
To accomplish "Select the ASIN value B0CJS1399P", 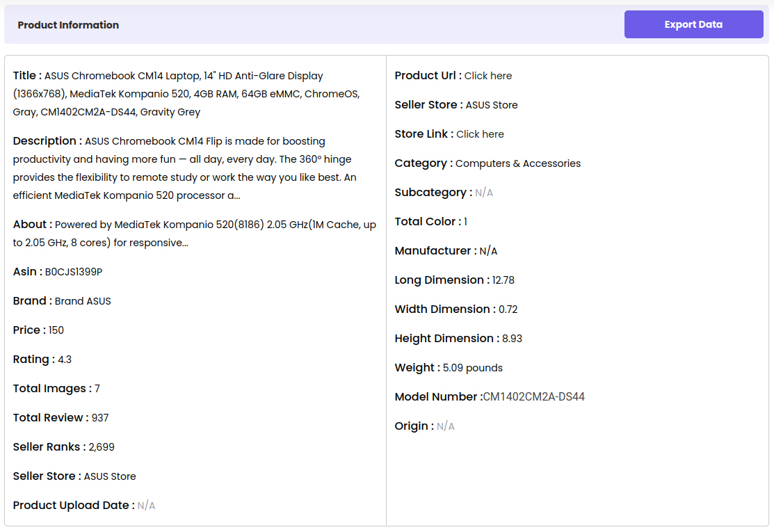I will [x=74, y=271].
